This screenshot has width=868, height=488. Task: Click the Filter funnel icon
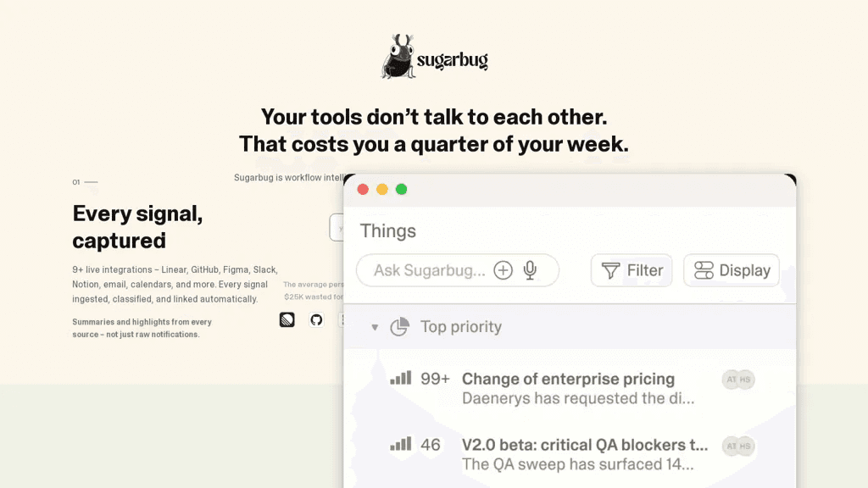coord(610,270)
